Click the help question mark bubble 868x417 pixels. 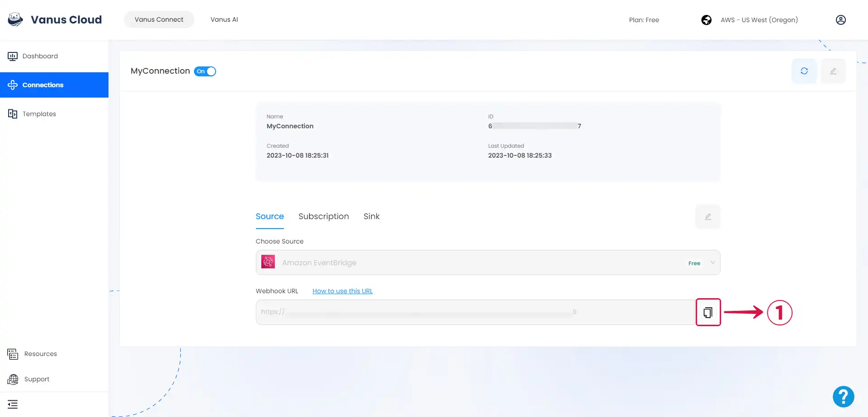[843, 396]
